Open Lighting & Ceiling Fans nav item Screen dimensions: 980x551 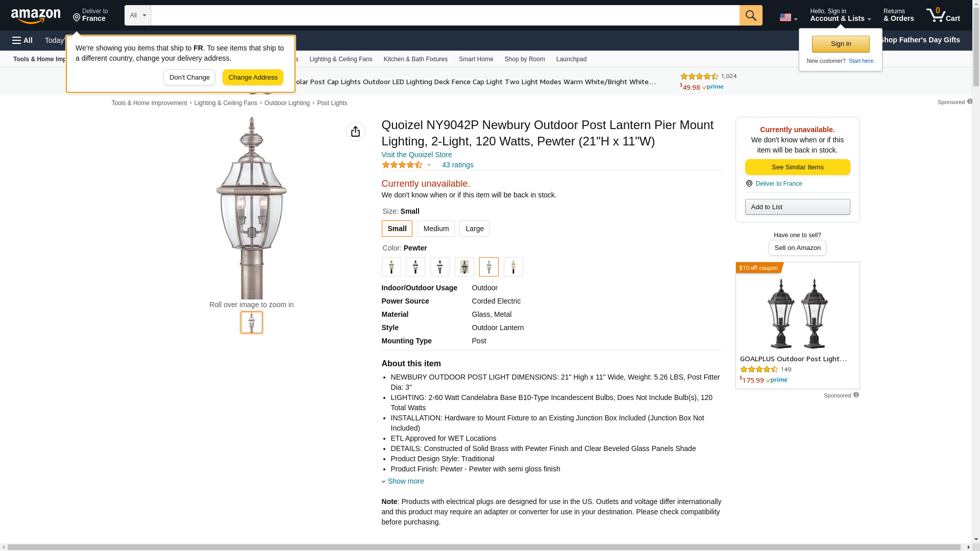pos(341,59)
